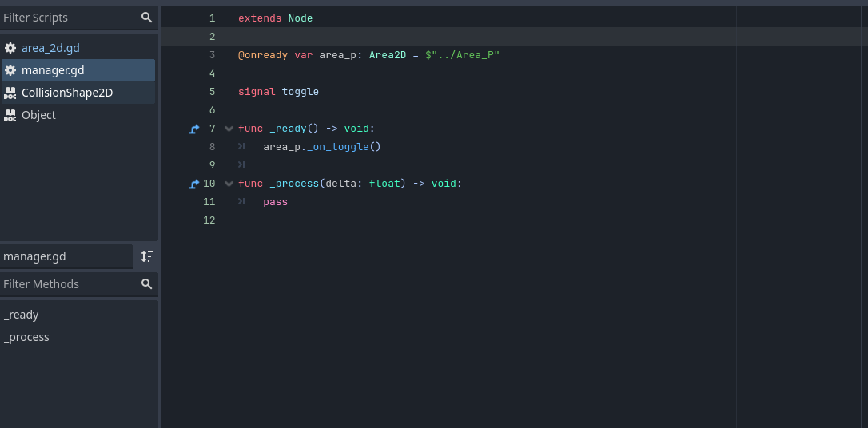Screen dimensions: 868x428
Task: Click the Filter Scripts search magnifier icon
Action: 147,18
